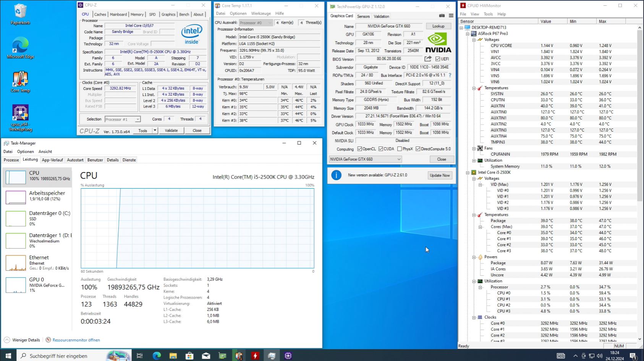Open the GPU selection dropdown in GPU-Z

click(x=365, y=159)
